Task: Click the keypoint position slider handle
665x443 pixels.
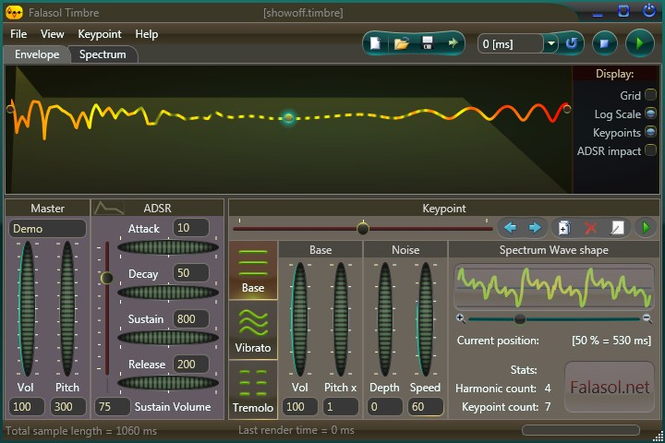Action: point(363,228)
